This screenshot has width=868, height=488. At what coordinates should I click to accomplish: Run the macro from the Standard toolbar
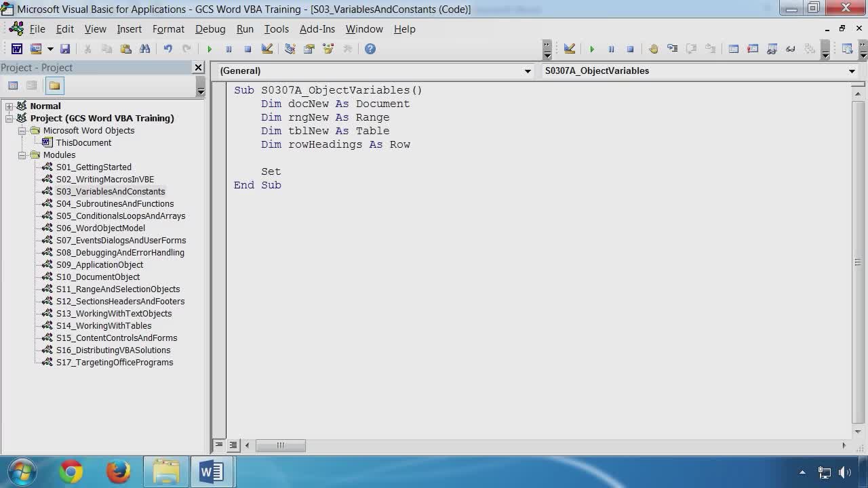[210, 49]
